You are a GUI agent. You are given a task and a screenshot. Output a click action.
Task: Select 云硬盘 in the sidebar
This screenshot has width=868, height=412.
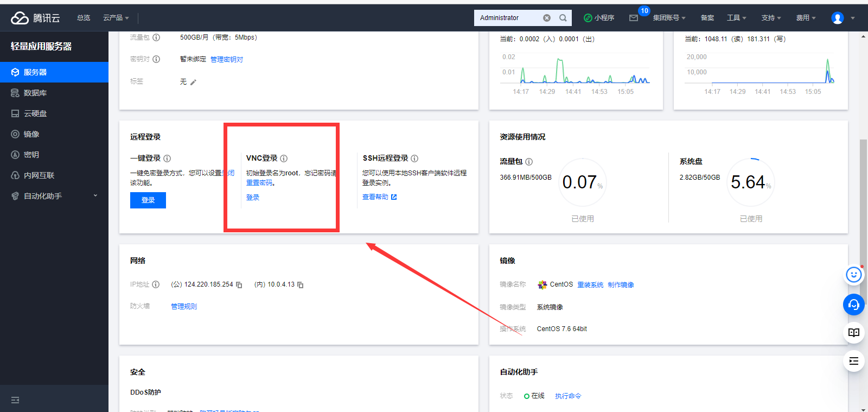54,113
